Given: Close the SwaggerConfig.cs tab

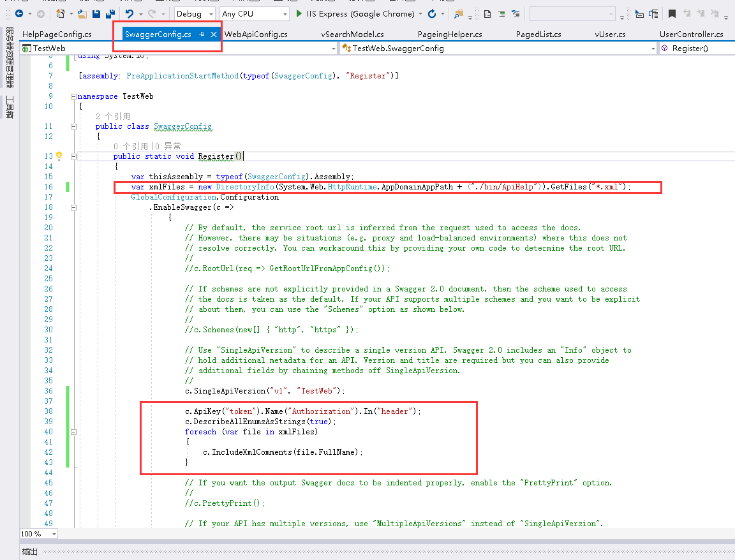Looking at the screenshot, I should click(214, 34).
